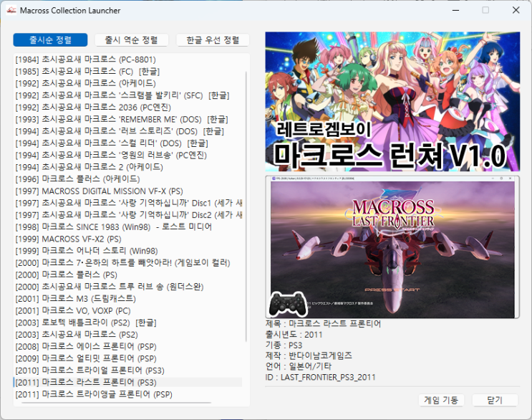This screenshot has height=420, width=532.
Task: Pick [2008] 마크로스 에이스 프론티어 (PSP)
Action: pyautogui.click(x=86, y=346)
